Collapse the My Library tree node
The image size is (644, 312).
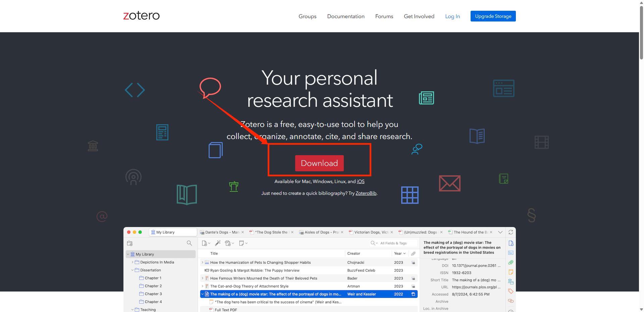click(x=128, y=254)
